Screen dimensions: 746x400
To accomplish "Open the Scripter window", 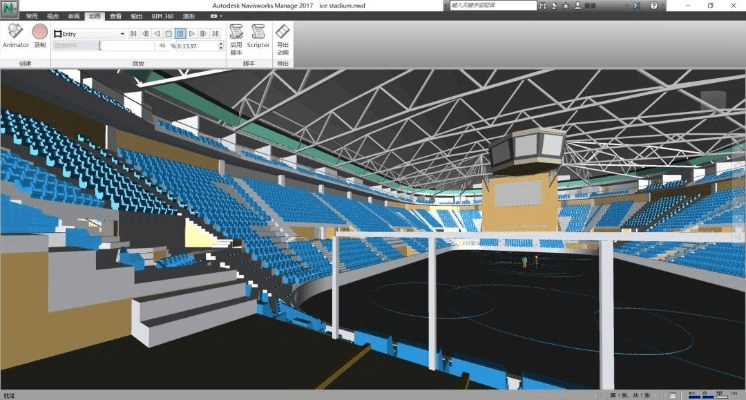I will point(258,36).
